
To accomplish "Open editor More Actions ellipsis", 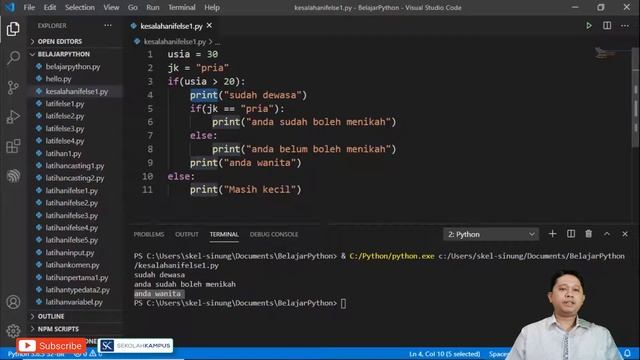I will pos(625,26).
